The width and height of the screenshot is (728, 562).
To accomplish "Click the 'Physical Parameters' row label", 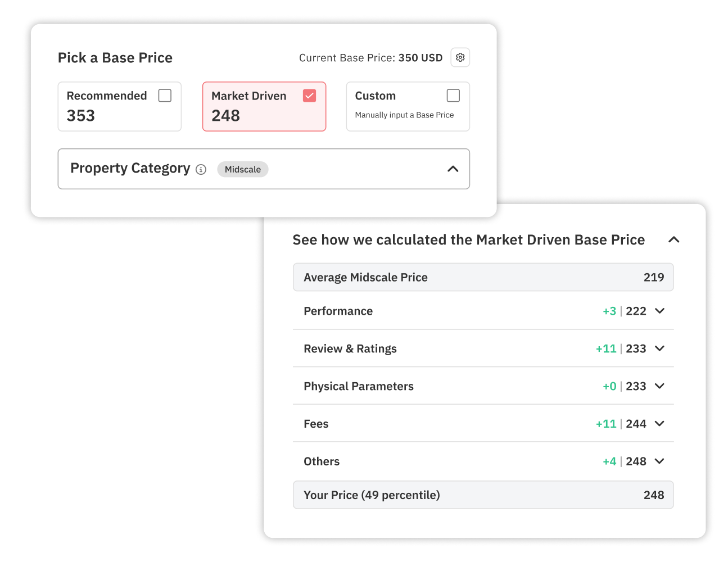I will 359,387.
